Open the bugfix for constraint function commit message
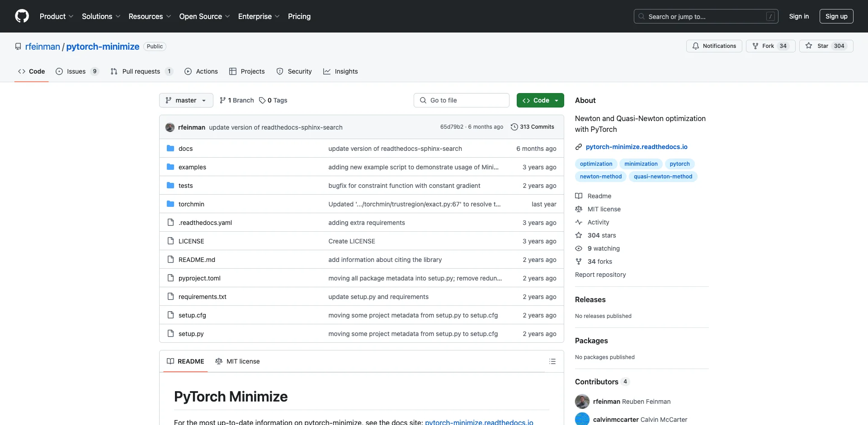This screenshot has height=425, width=868. (404, 186)
